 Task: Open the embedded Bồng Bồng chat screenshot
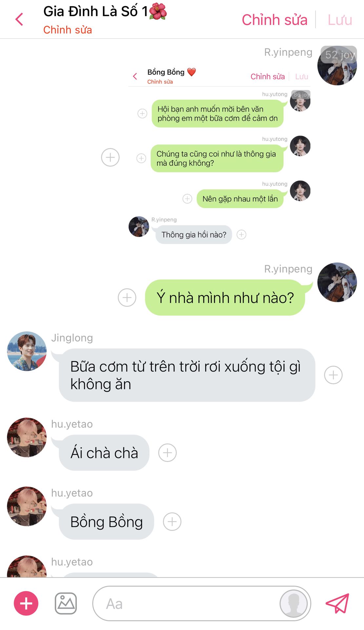[219, 154]
